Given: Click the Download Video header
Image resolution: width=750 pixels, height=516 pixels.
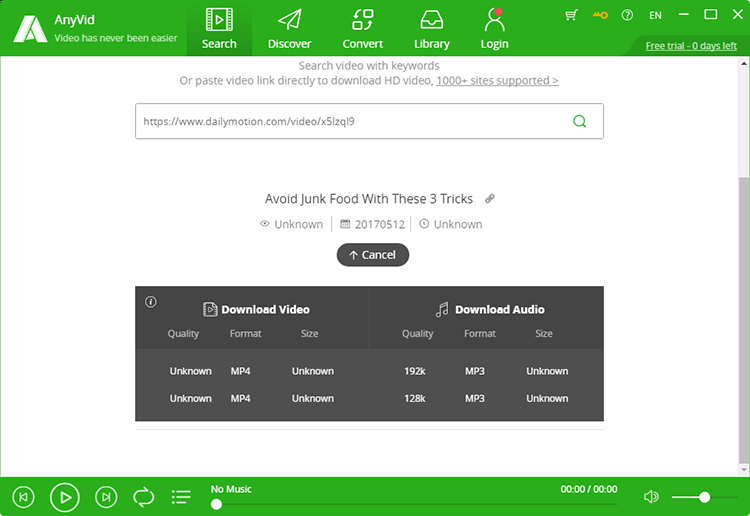Looking at the screenshot, I should pos(256,309).
